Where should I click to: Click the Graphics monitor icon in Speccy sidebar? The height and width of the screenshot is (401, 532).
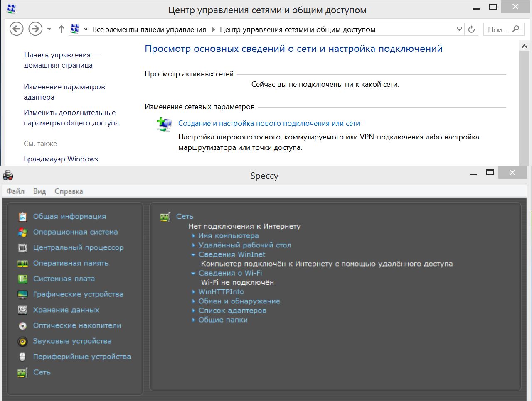[22, 294]
